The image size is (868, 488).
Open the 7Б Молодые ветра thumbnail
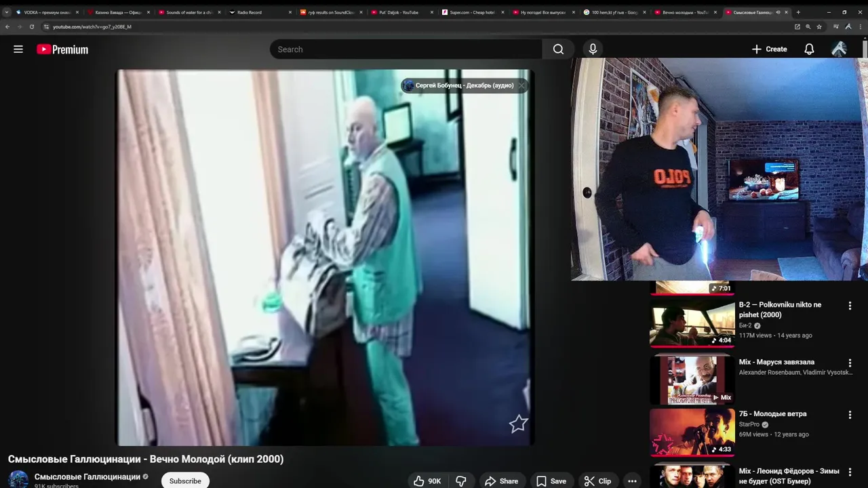coord(692,432)
